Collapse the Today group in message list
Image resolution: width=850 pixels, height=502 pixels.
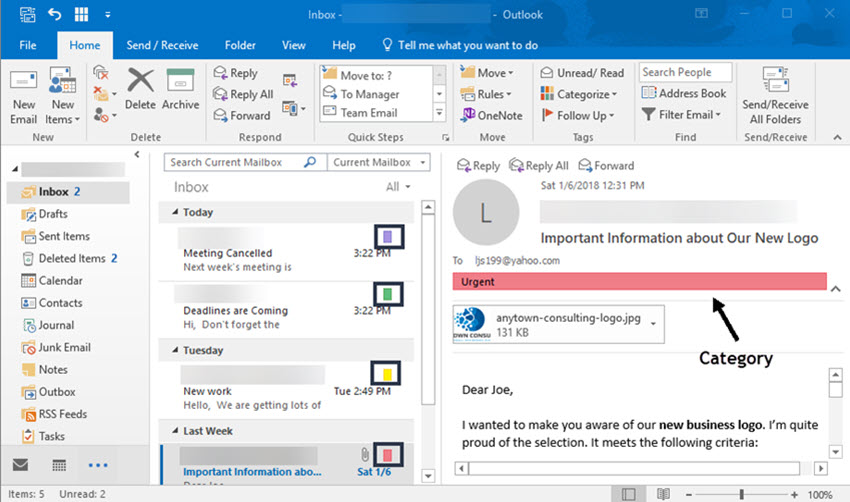pyautogui.click(x=176, y=212)
